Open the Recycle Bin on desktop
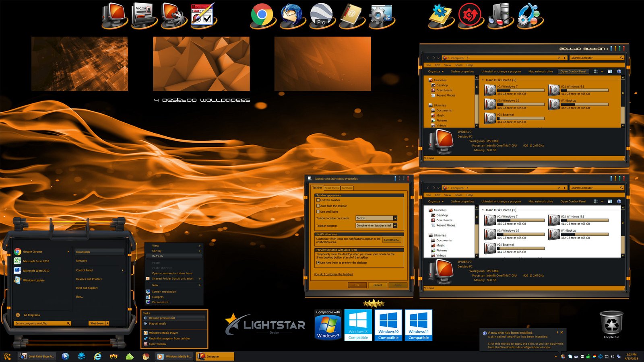Image resolution: width=644 pixels, height=362 pixels. [611, 324]
